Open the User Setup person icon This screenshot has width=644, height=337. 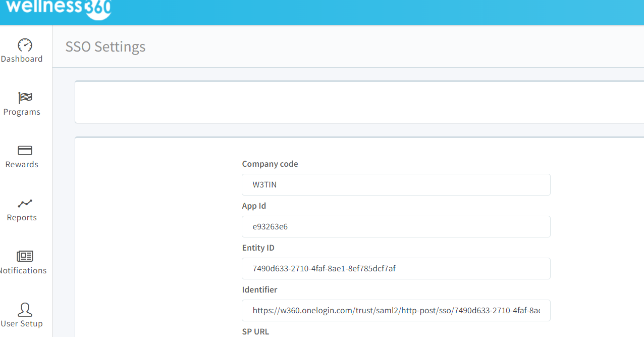pos(25,309)
